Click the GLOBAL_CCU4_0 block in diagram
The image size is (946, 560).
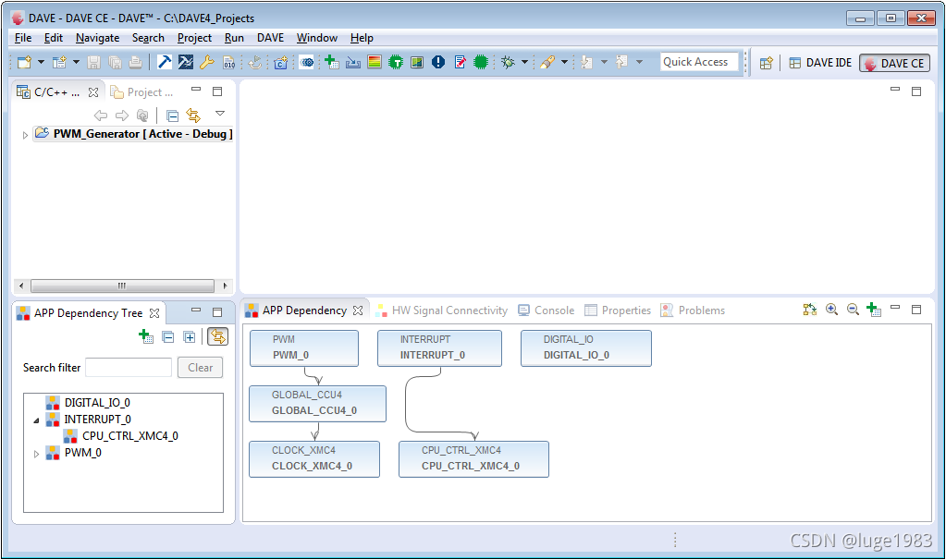point(317,403)
